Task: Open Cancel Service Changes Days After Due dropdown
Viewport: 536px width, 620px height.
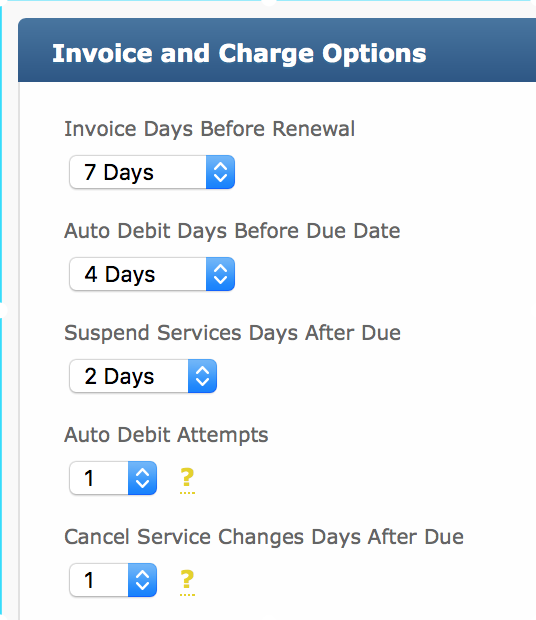Action: point(113,580)
